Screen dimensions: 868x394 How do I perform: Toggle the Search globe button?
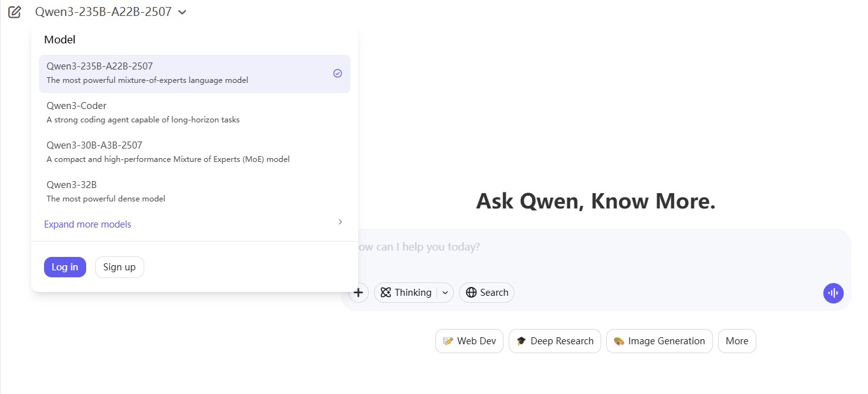pyautogui.click(x=487, y=293)
